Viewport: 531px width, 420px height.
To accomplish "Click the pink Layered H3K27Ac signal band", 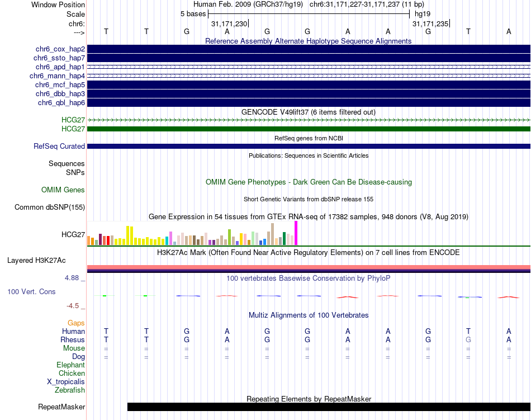I will tap(309, 267).
